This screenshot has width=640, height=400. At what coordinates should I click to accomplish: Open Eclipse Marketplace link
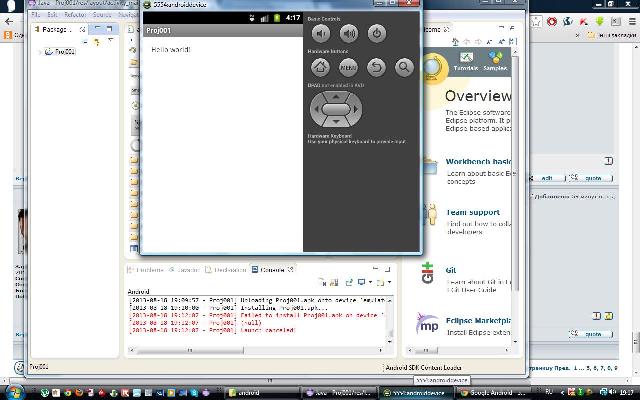(478, 321)
